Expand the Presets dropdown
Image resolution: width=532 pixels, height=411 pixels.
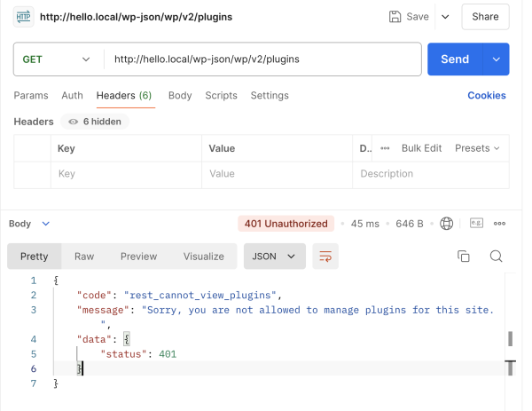click(477, 148)
